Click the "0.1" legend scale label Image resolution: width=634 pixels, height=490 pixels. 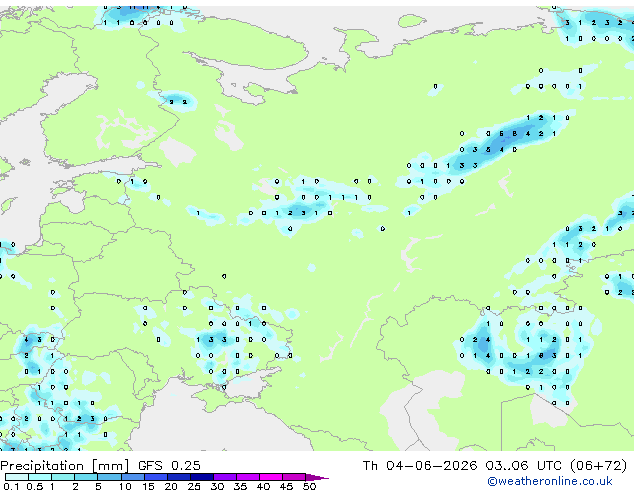pos(11,486)
